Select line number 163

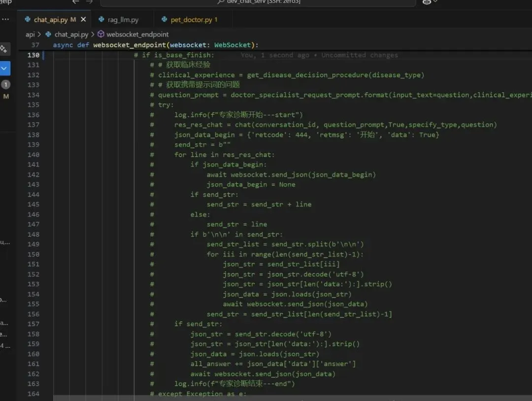(x=33, y=384)
